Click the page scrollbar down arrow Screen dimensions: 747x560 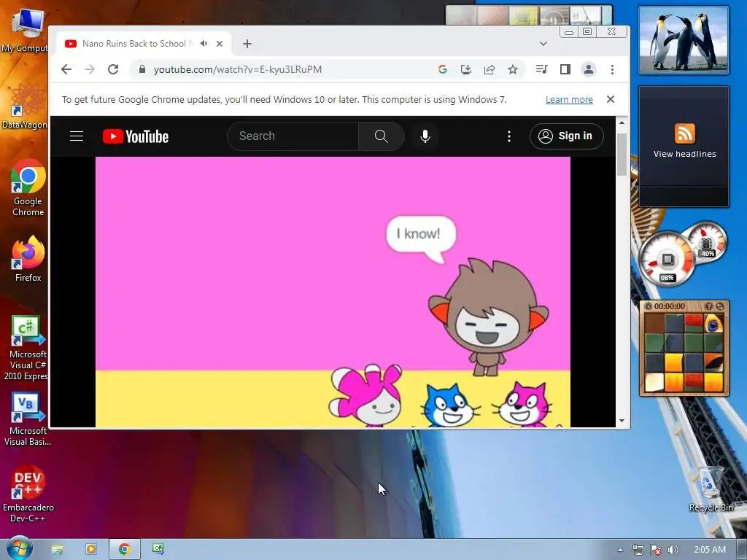pyautogui.click(x=622, y=421)
